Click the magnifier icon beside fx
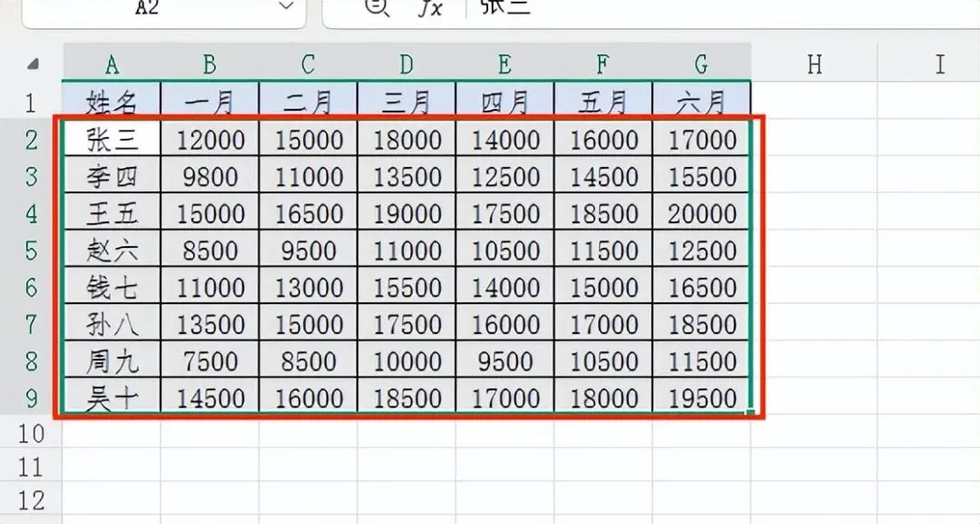980x524 pixels. click(377, 7)
